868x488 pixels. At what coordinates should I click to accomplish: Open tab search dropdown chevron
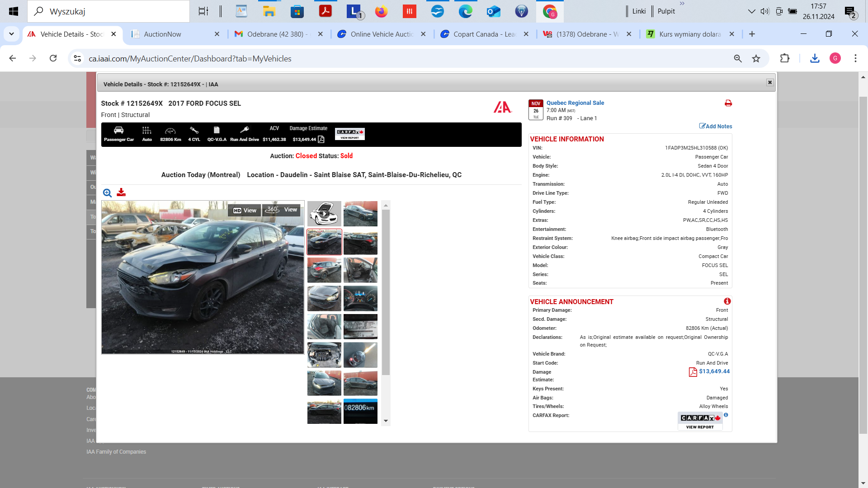click(x=11, y=34)
